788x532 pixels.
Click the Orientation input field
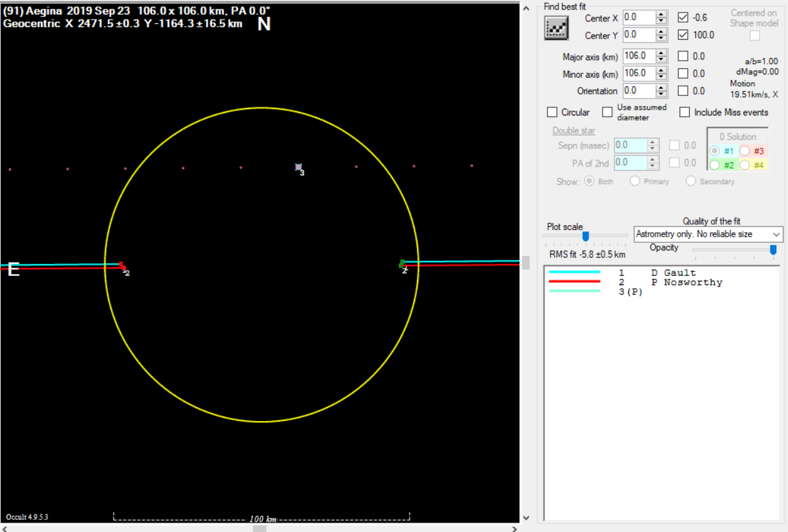pyautogui.click(x=639, y=91)
